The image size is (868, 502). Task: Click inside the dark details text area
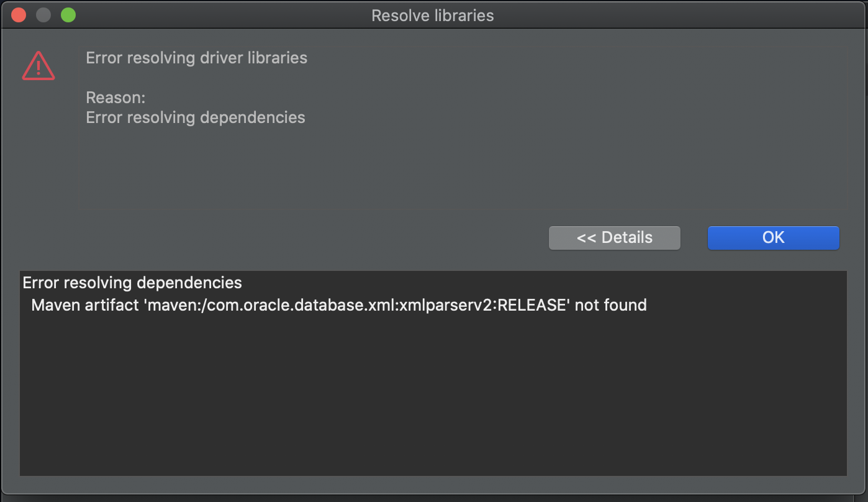433,385
